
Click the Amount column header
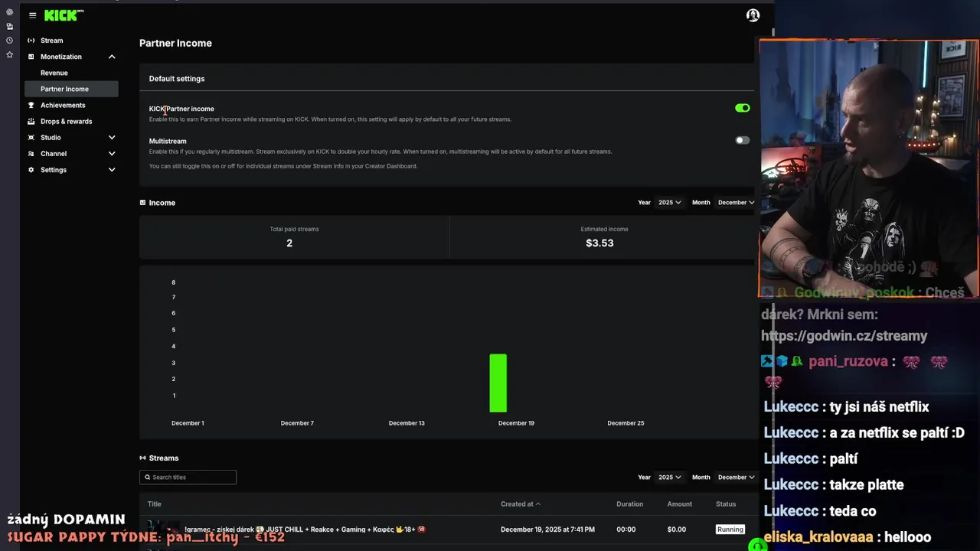tap(679, 504)
